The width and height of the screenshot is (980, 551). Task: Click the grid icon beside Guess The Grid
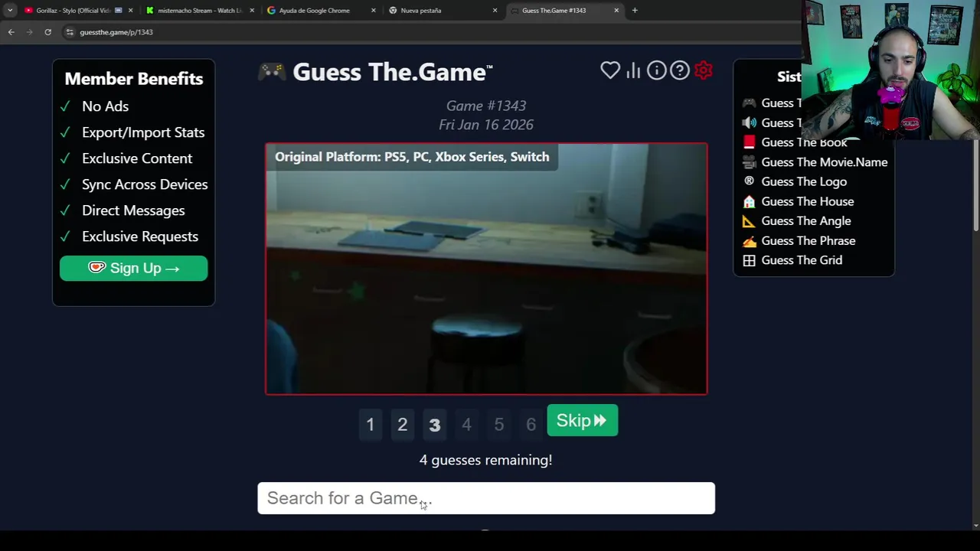pyautogui.click(x=749, y=260)
